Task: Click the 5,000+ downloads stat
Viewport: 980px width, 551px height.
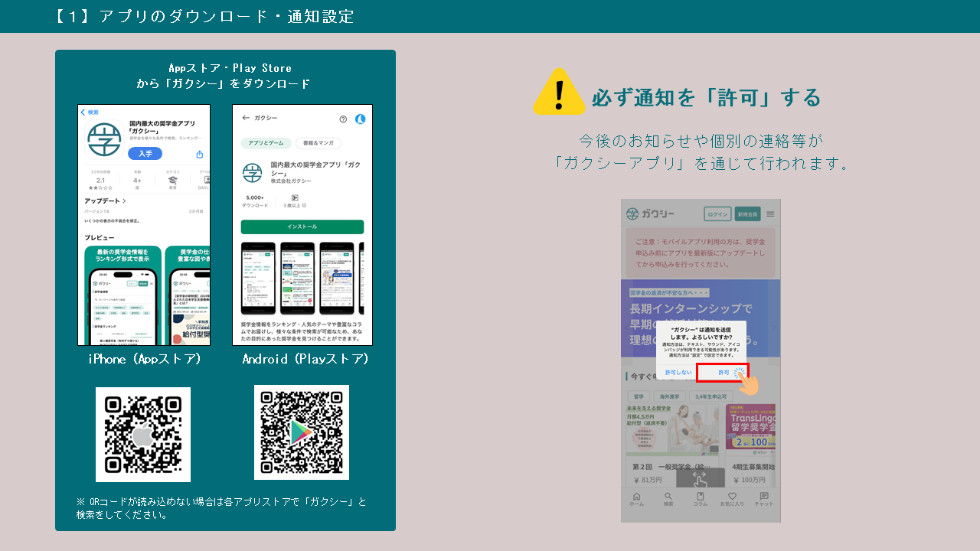Action: (x=255, y=201)
